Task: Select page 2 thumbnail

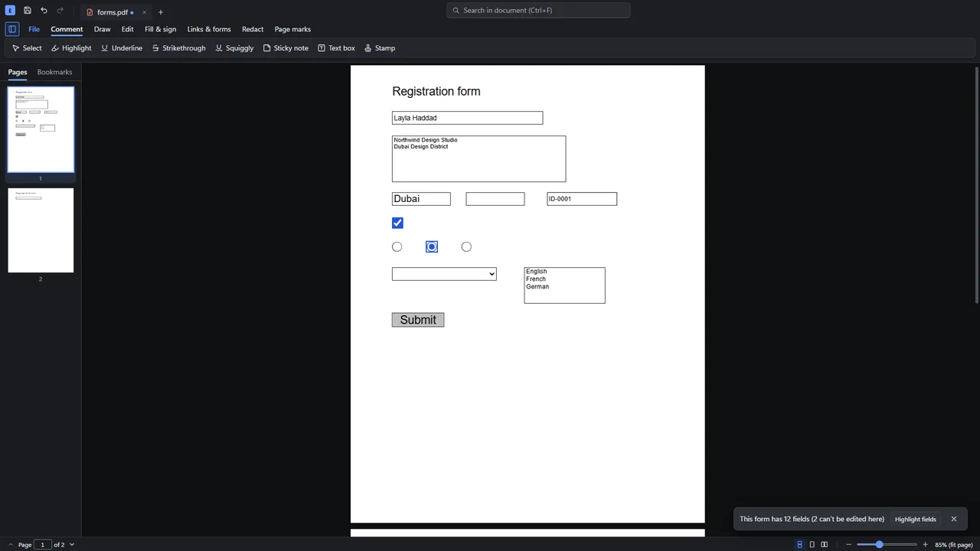Action: click(x=41, y=230)
